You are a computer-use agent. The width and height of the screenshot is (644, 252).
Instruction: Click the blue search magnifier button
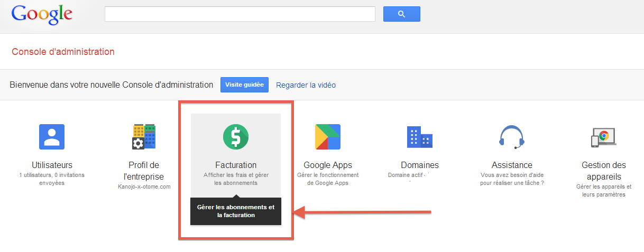coord(402,14)
